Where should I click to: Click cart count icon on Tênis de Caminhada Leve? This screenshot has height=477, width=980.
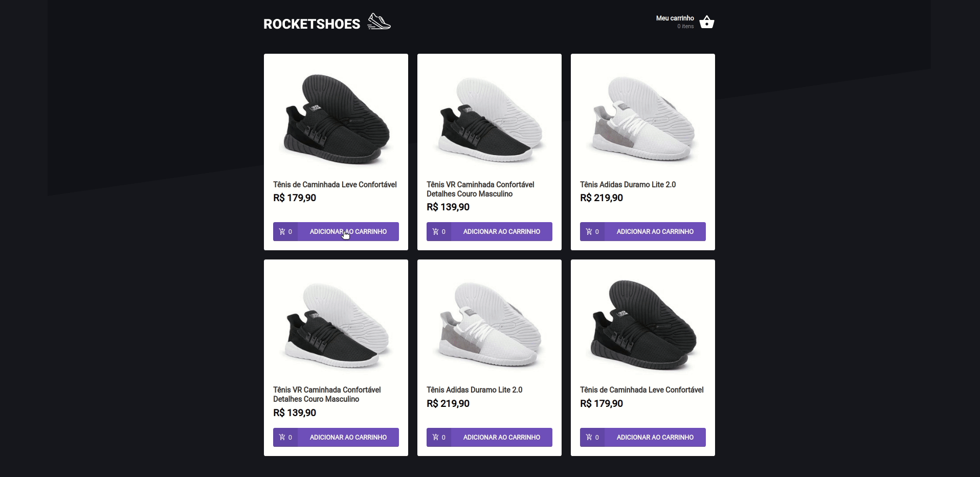click(x=285, y=231)
